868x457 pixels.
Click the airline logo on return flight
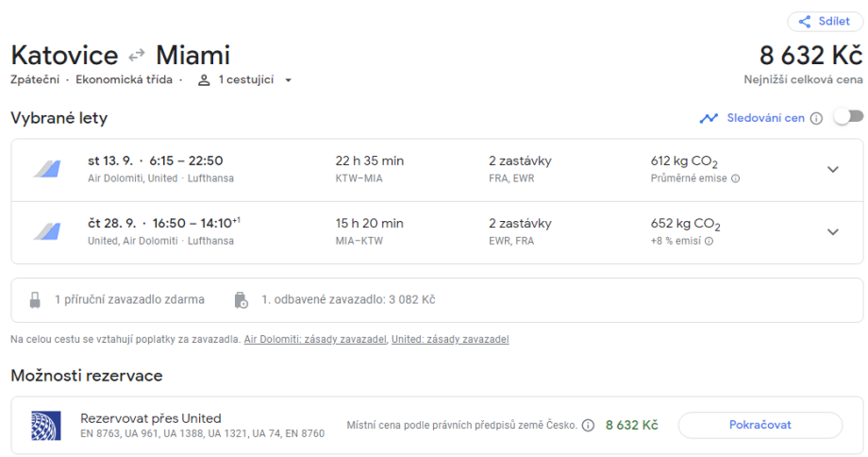[46, 231]
